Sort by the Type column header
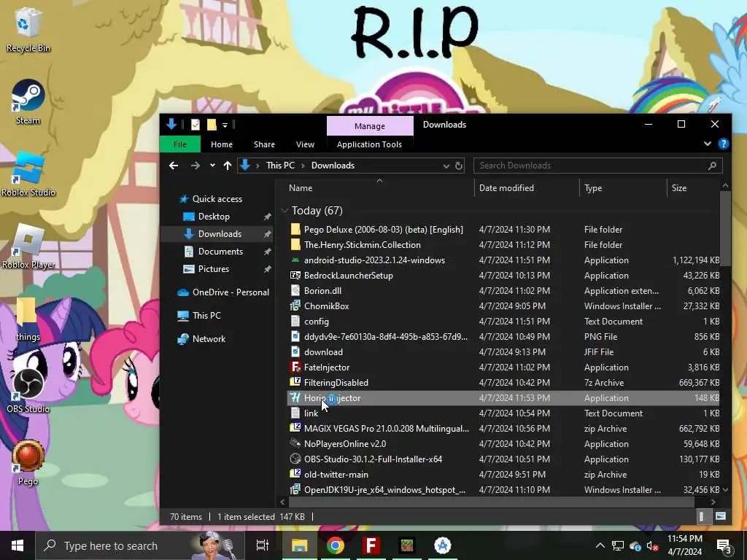 click(x=623, y=188)
